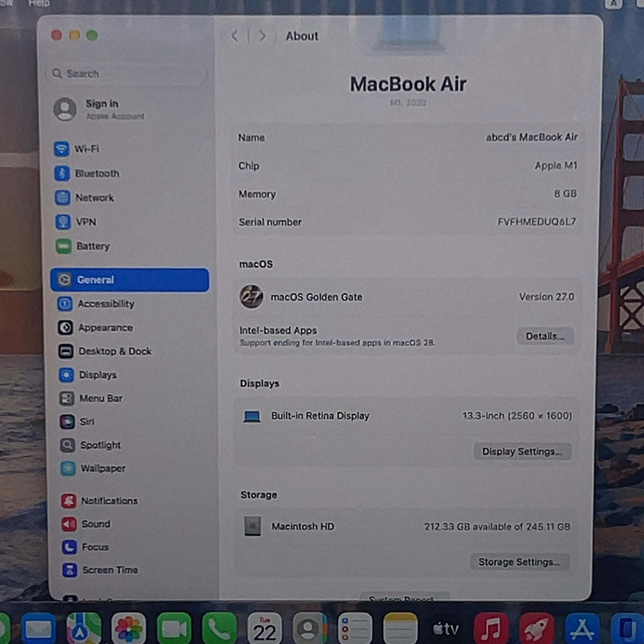Click the MacBook Air title heading
This screenshot has width=644, height=644.
click(408, 84)
